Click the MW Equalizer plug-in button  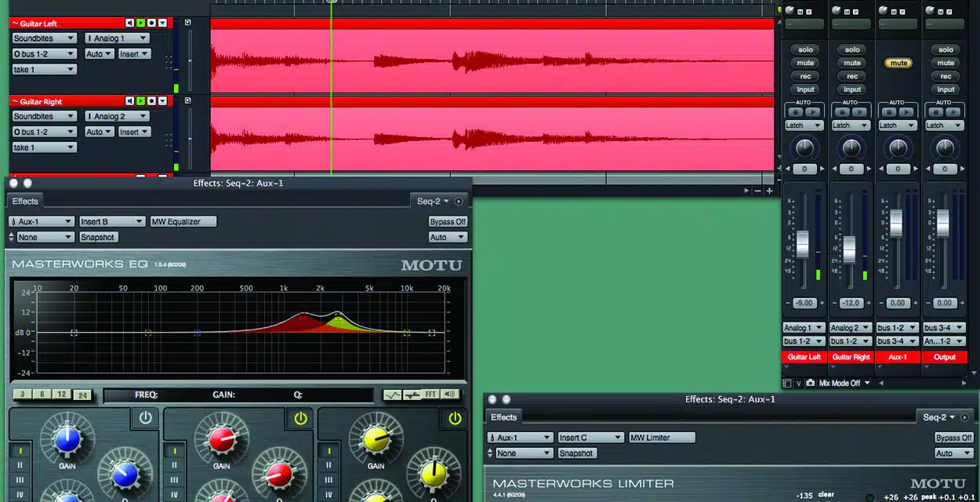(183, 221)
